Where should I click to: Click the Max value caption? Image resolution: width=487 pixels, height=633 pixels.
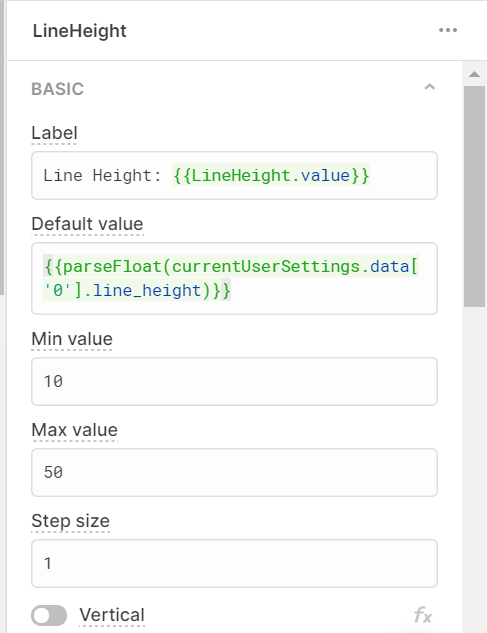coord(75,430)
